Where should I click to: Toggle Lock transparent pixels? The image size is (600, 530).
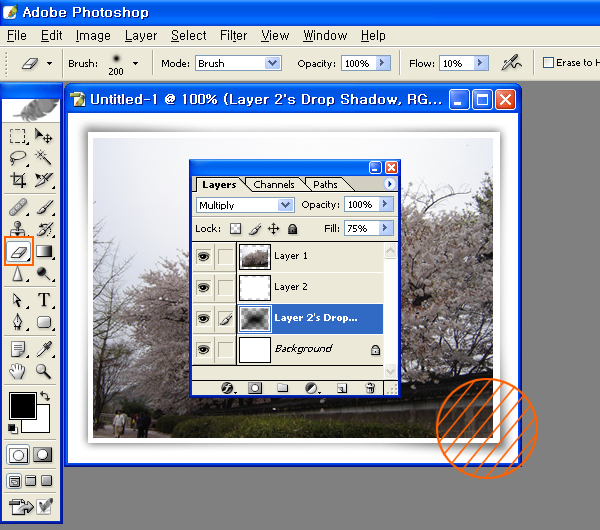[235, 228]
